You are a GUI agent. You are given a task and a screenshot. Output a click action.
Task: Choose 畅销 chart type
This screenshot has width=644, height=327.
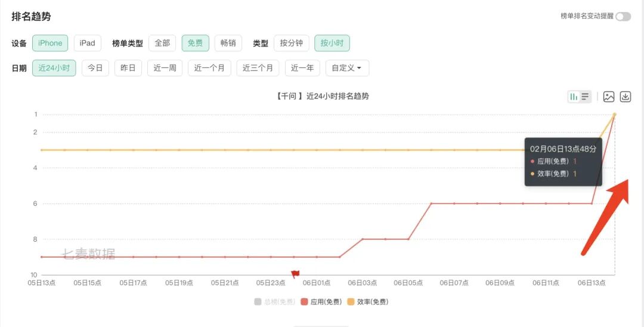pyautogui.click(x=228, y=43)
